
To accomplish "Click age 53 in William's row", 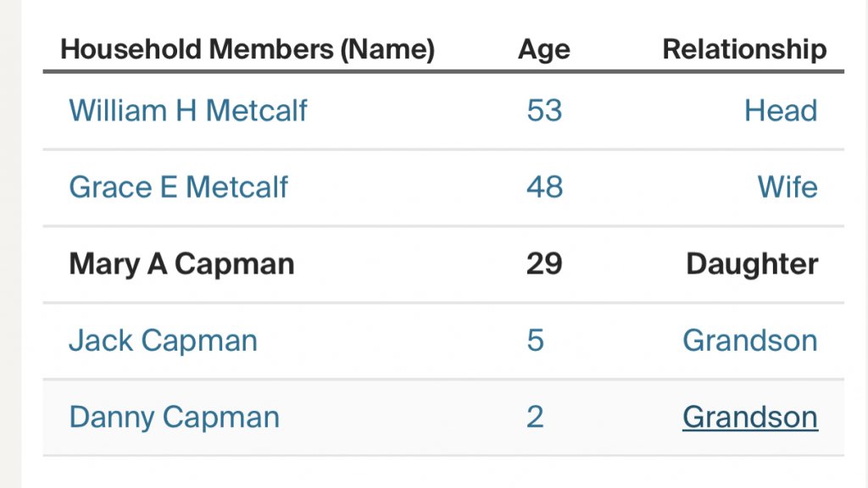I will pyautogui.click(x=543, y=111).
